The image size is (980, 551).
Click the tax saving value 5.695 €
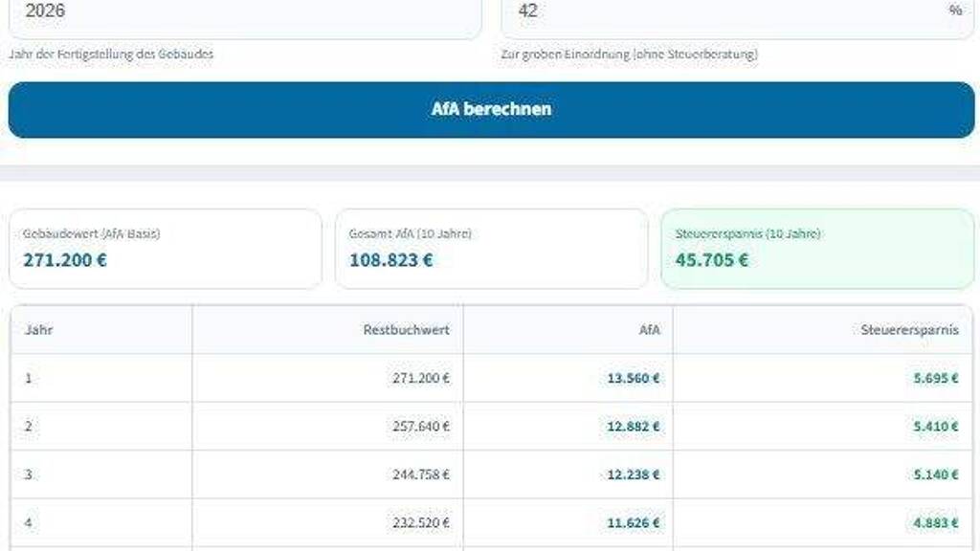pyautogui.click(x=935, y=378)
